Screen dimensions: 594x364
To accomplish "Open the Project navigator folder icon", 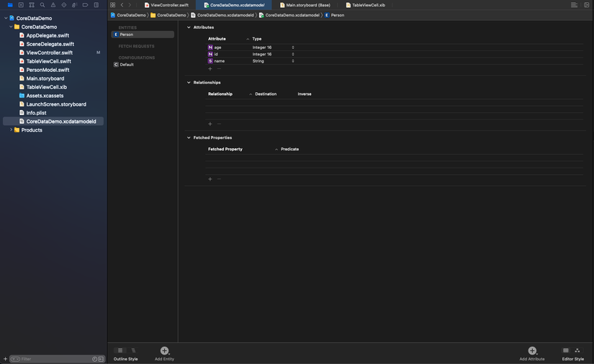I will tap(10, 5).
